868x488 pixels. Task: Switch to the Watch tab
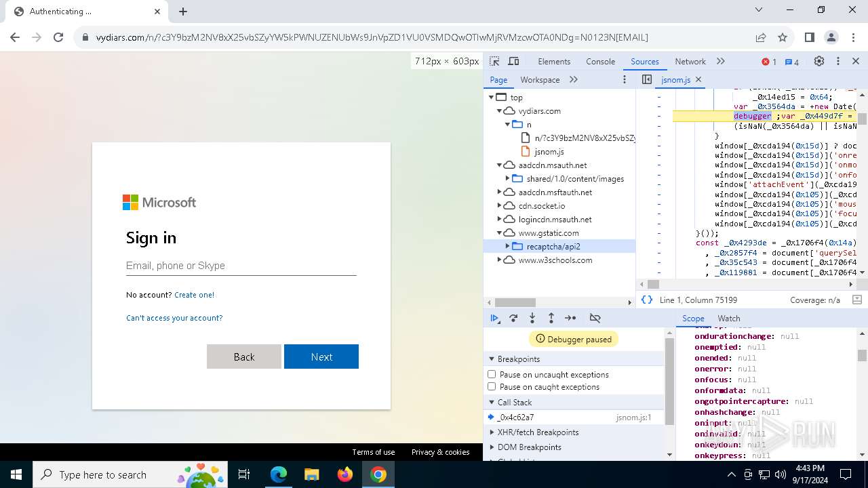coord(729,319)
